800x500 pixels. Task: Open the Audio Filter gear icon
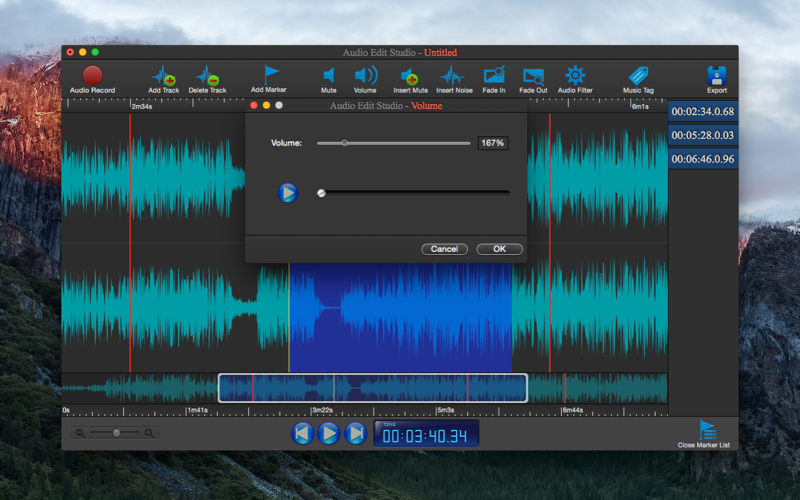click(575, 75)
